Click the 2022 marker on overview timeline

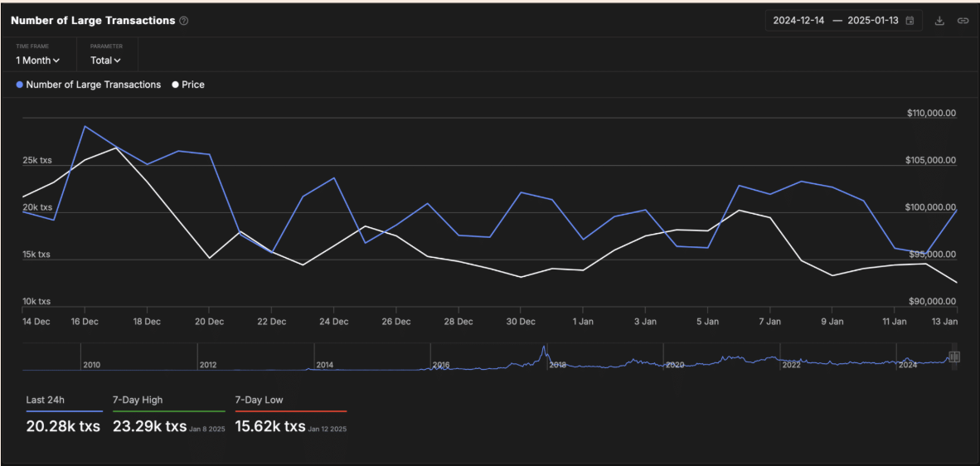(791, 365)
